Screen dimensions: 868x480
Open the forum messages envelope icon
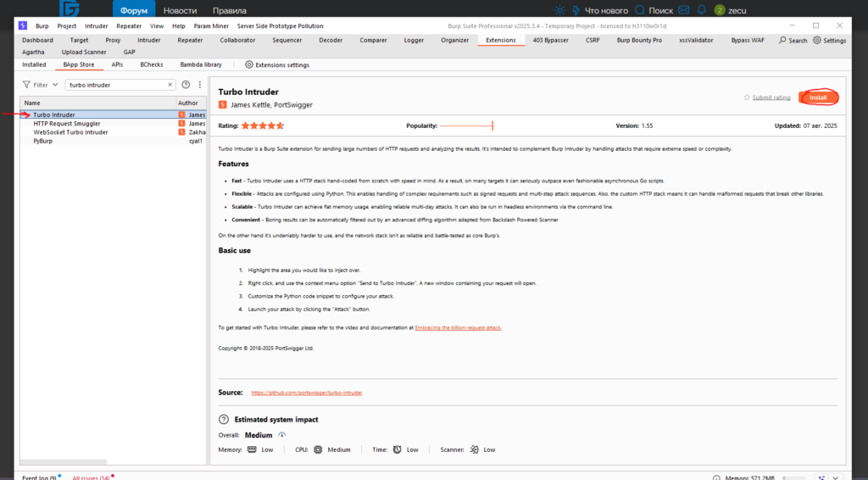(x=684, y=10)
